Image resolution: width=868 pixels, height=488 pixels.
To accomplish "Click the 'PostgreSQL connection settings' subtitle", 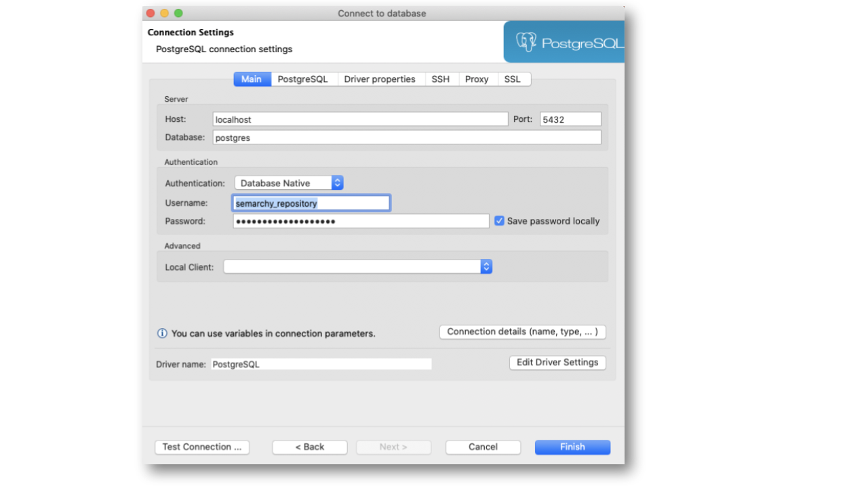I will point(224,49).
